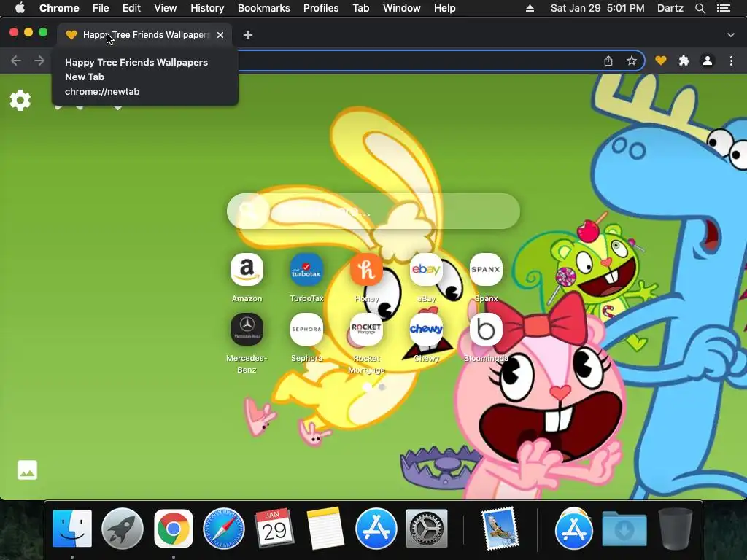Bookmark this page with the star

tap(631, 61)
